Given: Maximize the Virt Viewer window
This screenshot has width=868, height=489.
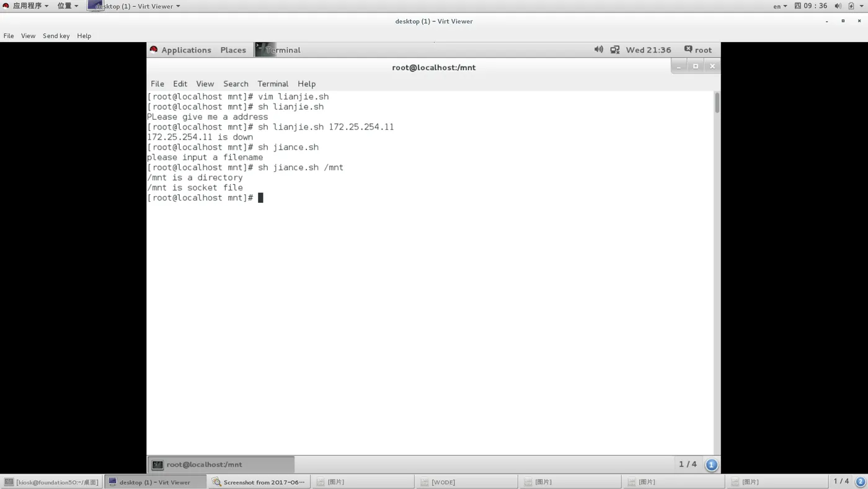Looking at the screenshot, I should pos(843,21).
